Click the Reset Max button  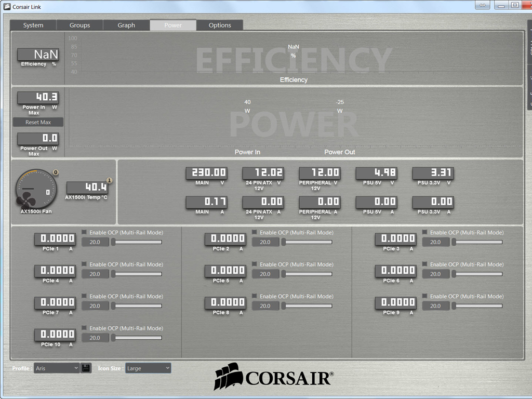38,122
